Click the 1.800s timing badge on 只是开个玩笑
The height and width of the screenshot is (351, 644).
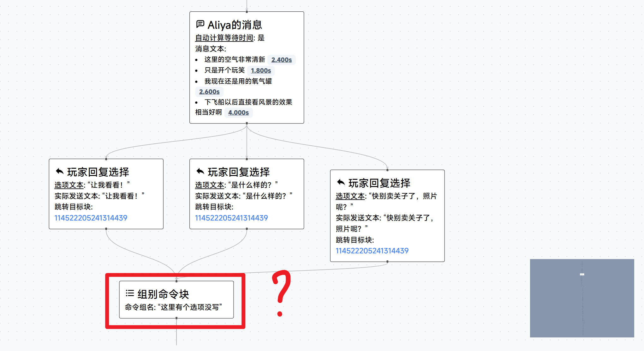point(261,70)
